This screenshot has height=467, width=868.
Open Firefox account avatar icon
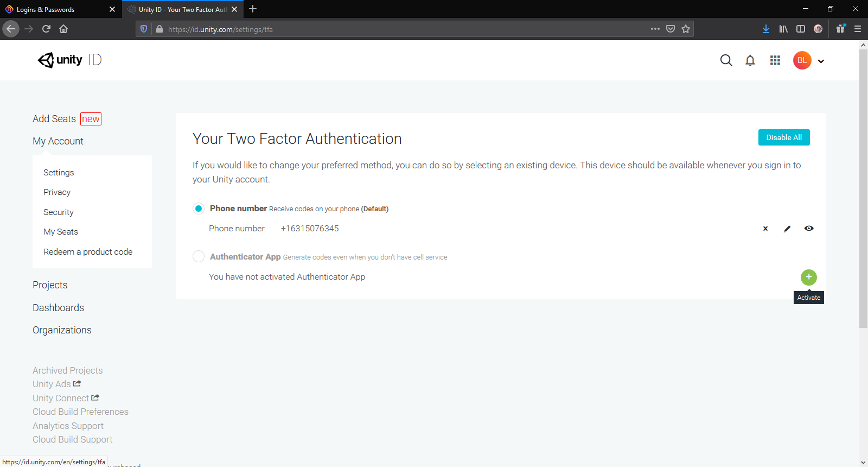[x=818, y=29]
